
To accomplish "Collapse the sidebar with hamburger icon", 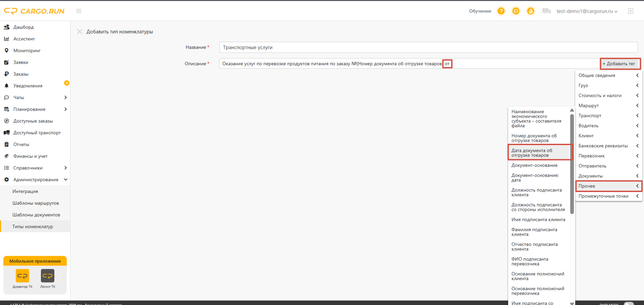I will pos(79,11).
